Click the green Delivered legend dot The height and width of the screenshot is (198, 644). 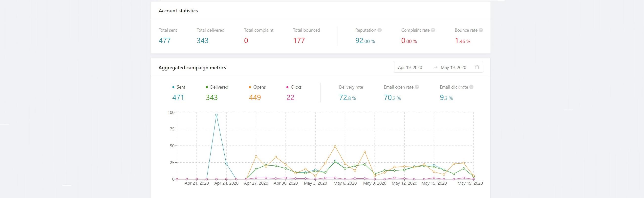point(207,87)
